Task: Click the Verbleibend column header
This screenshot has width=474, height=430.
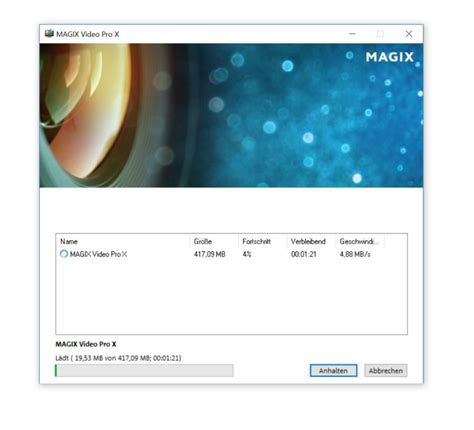Action: coord(311,241)
